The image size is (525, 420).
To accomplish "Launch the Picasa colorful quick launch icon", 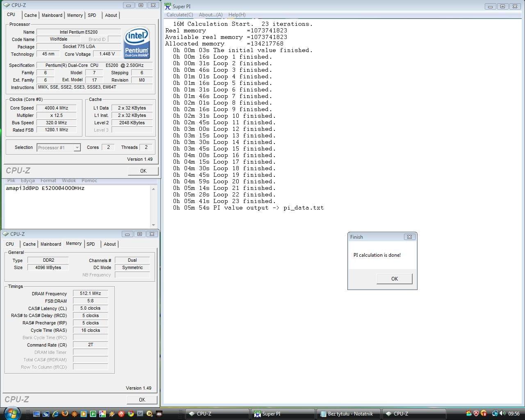I will click(x=103, y=414).
